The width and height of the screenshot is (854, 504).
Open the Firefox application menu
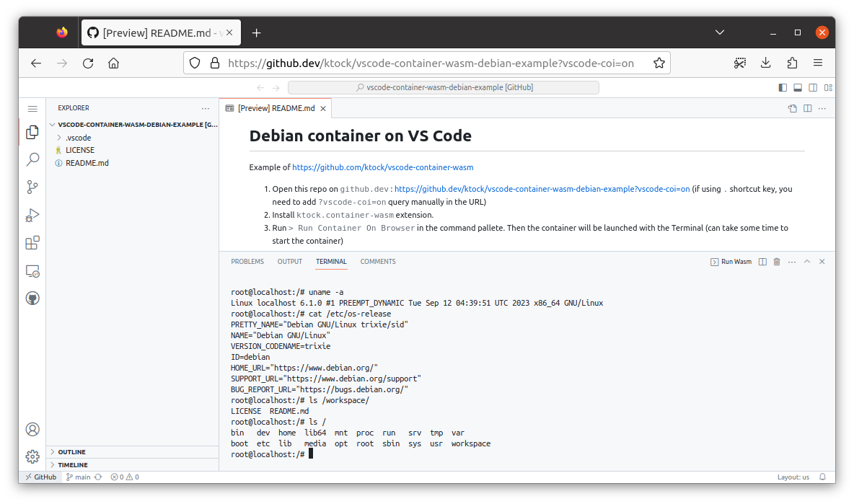[818, 63]
